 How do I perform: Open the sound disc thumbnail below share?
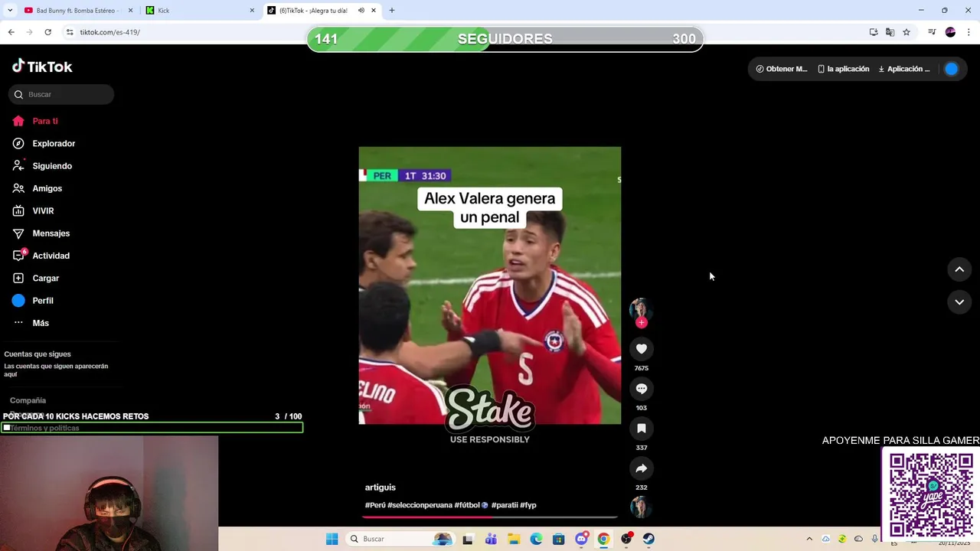(641, 507)
